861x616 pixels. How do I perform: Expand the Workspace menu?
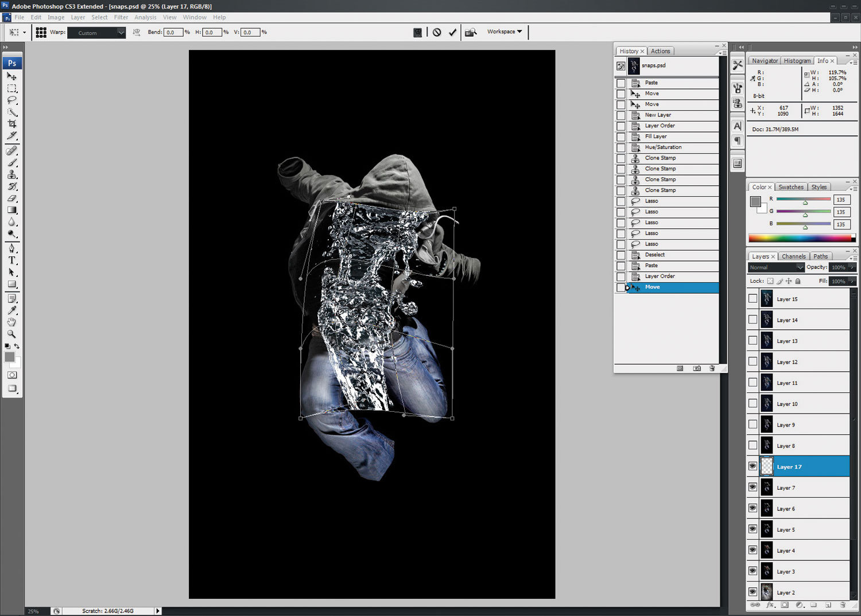505,32
